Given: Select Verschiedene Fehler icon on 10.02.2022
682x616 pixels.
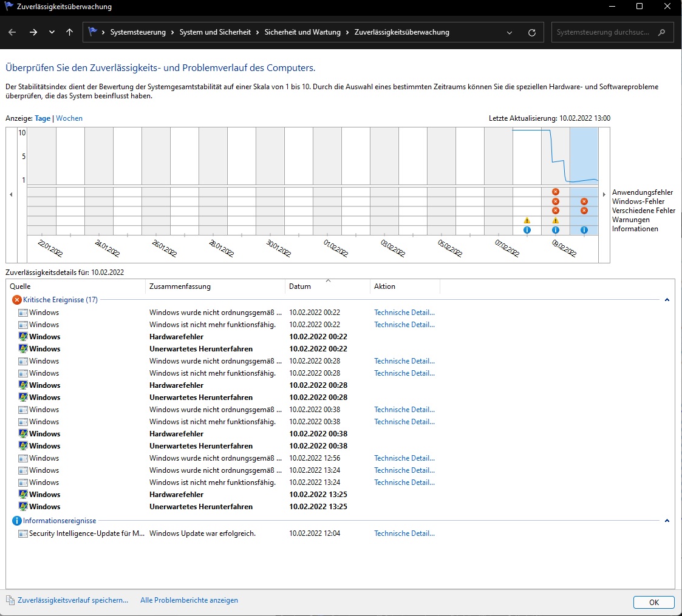Looking at the screenshot, I should point(584,211).
